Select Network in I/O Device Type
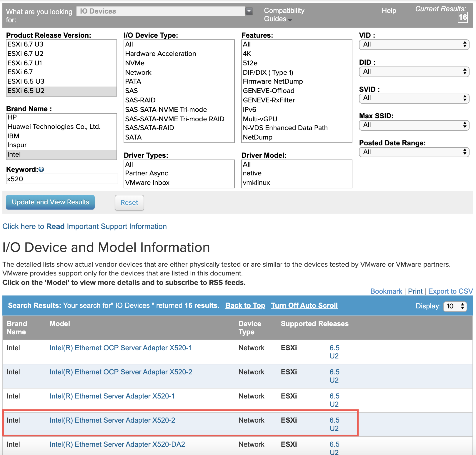Image resolution: width=476 pixels, height=455 pixels. [x=179, y=73]
